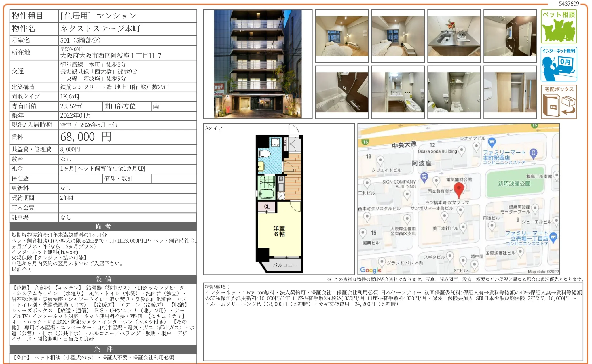Screen dimensions: 592x364
Task: Click the pet consultation badge icon
Action: coord(559,26)
